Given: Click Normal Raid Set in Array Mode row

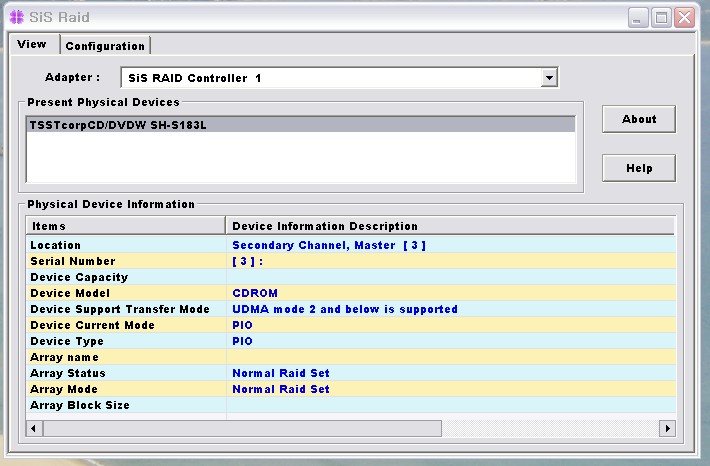Looking at the screenshot, I should coord(281,389).
